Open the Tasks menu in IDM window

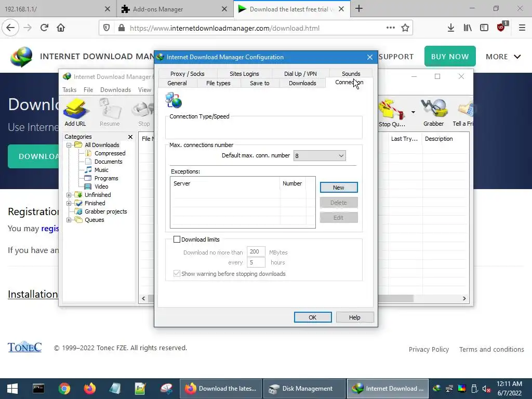[x=69, y=90]
